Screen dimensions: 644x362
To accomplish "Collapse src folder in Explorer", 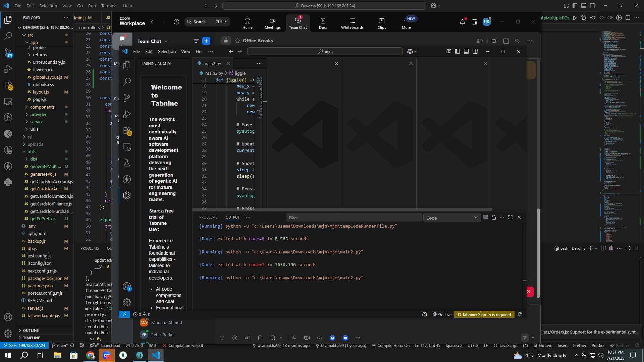I will point(30,35).
